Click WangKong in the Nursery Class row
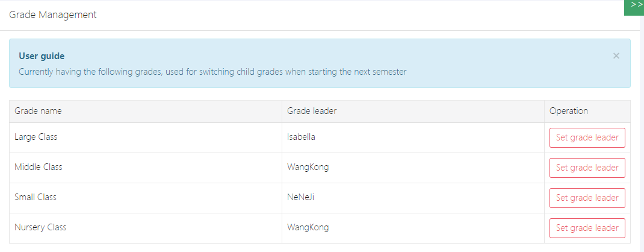 tap(308, 227)
